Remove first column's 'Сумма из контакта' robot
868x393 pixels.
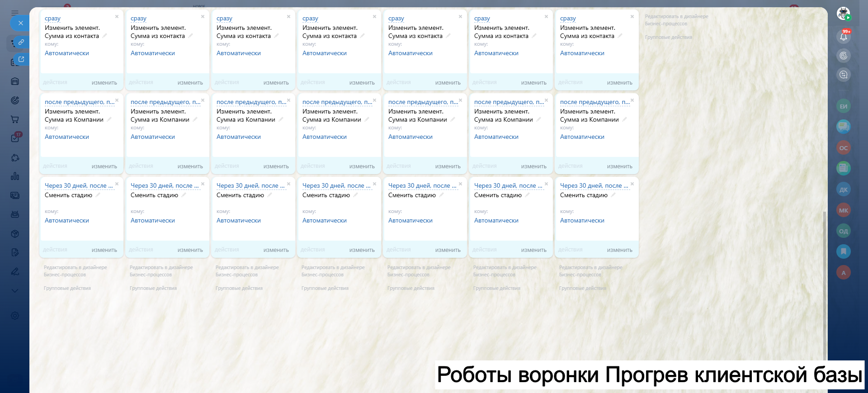coord(117,17)
